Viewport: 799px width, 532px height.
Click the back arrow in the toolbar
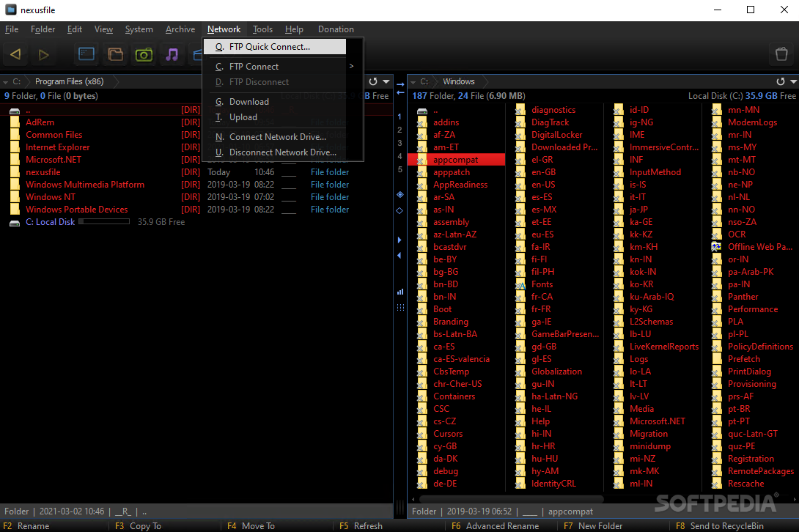15,54
